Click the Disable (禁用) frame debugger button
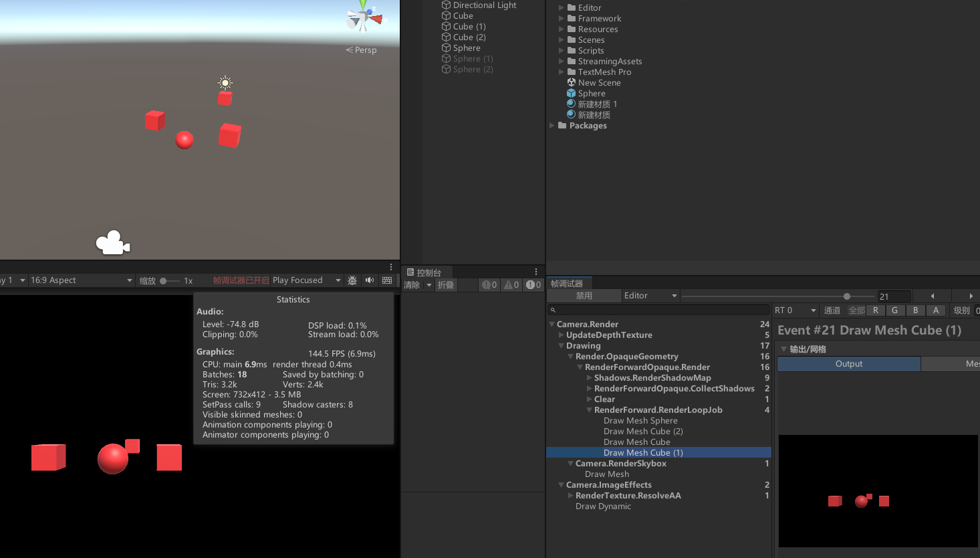Image resolution: width=980 pixels, height=558 pixels. pos(584,296)
